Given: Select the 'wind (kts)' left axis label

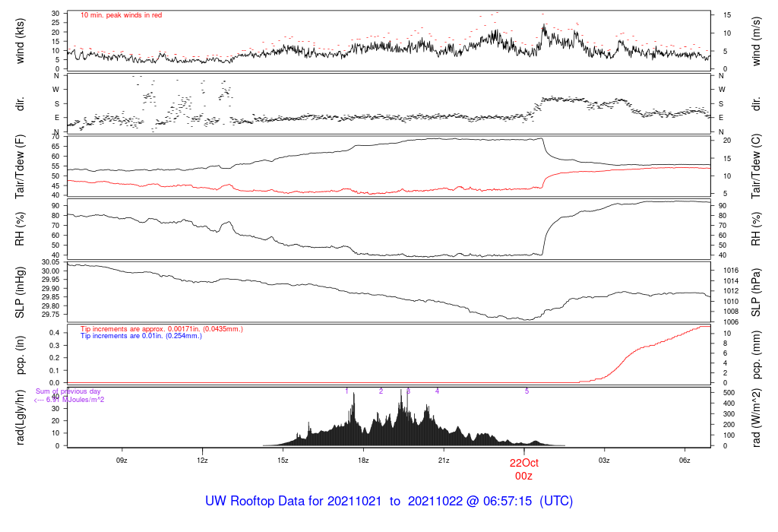Looking at the screenshot, I should (20, 41).
